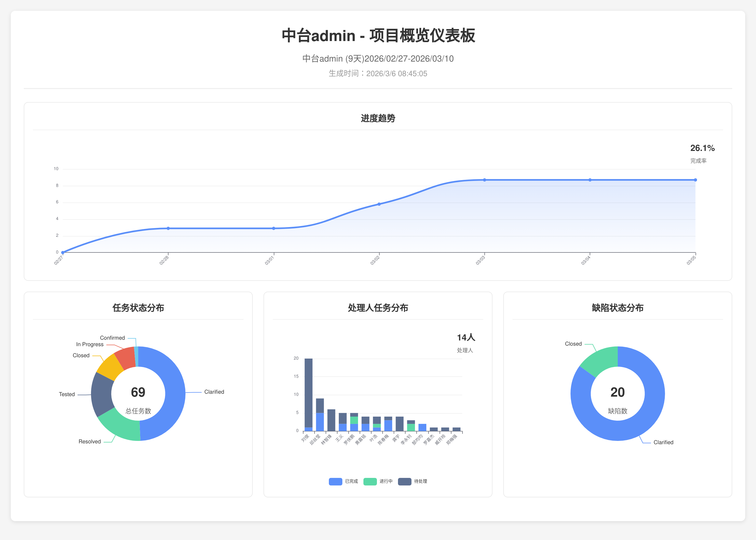Click the 林智锋 bar in assignee chart

[331, 421]
